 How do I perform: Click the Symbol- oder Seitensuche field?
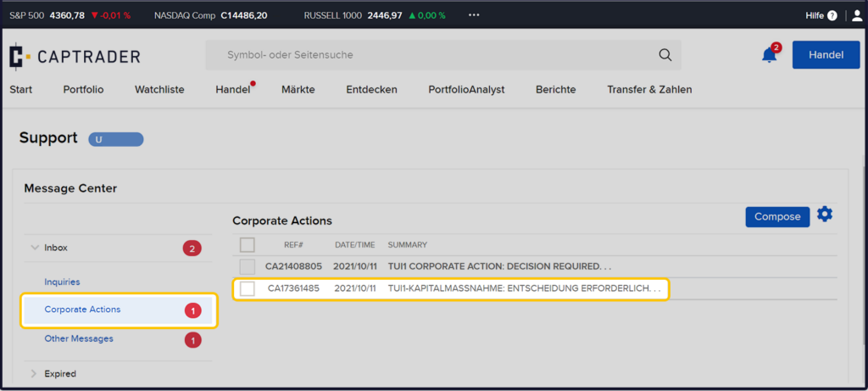(442, 55)
